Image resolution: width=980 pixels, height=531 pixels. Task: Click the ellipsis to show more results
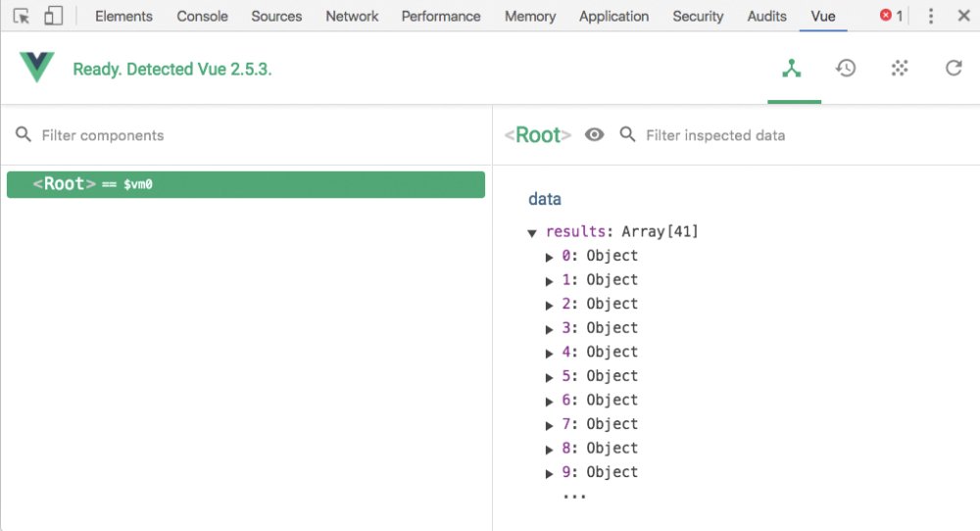(573, 497)
